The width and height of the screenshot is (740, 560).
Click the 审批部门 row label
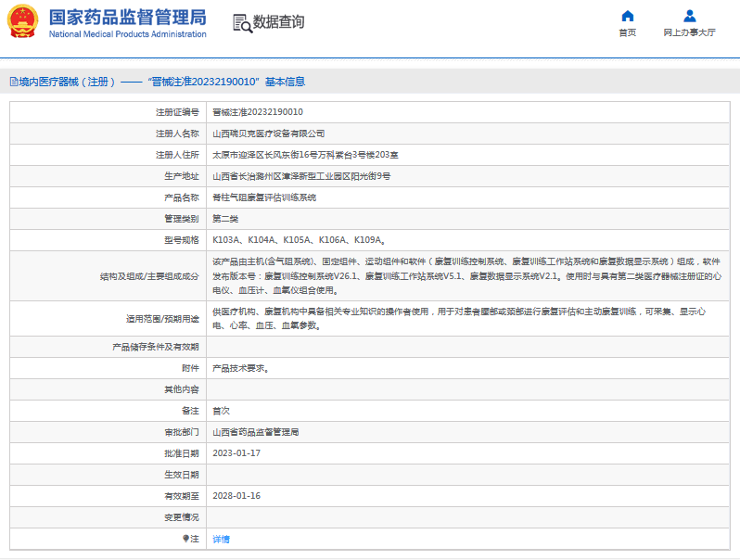pyautogui.click(x=182, y=432)
